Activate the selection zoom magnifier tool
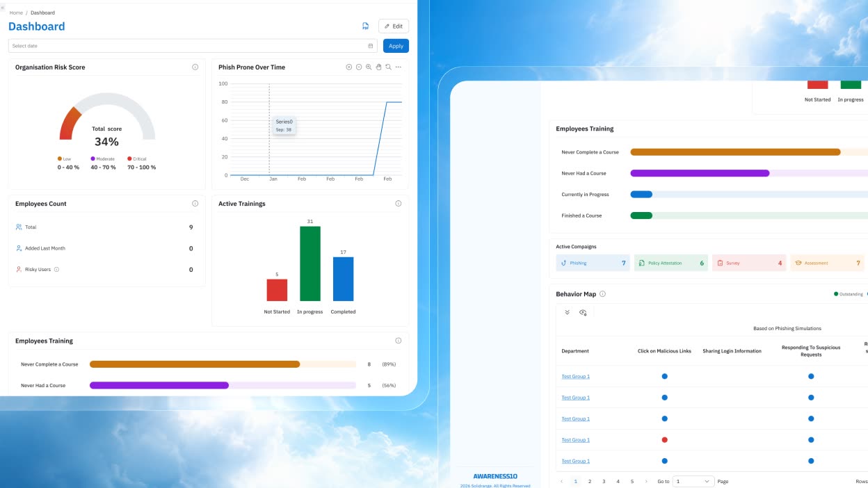The width and height of the screenshot is (868, 488). click(369, 67)
